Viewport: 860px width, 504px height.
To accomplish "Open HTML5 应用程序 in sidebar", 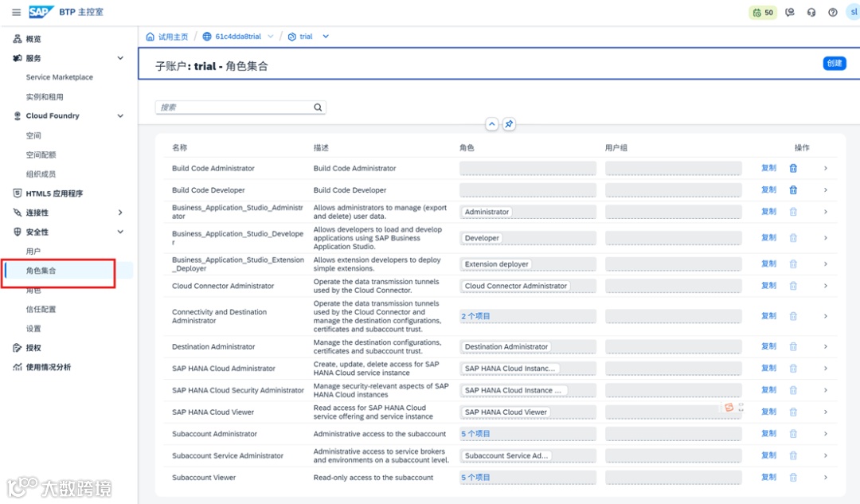I will click(54, 193).
